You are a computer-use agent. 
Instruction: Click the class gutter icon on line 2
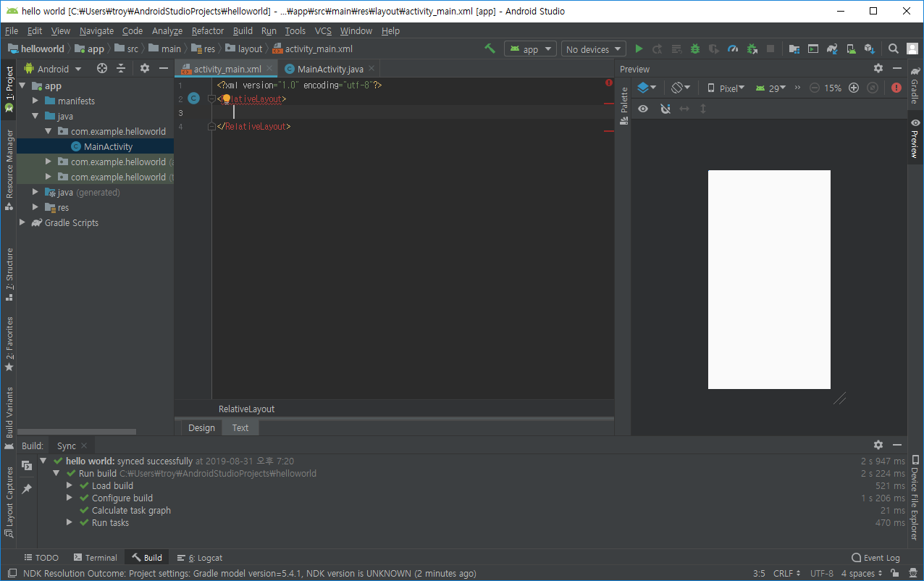193,99
